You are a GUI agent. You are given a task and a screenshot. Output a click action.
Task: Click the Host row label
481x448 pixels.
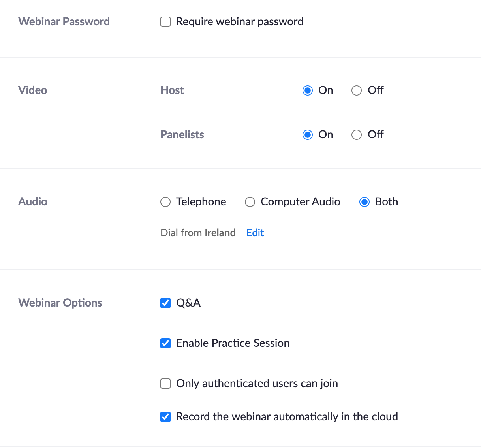tap(172, 90)
